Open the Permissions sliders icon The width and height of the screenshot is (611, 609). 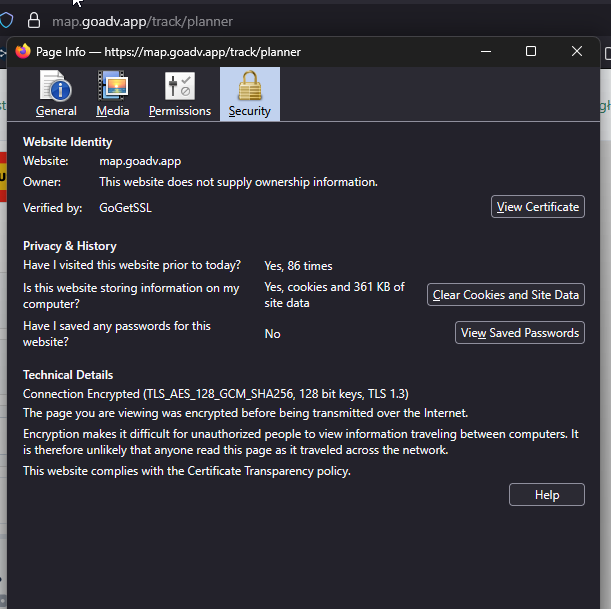180,95
